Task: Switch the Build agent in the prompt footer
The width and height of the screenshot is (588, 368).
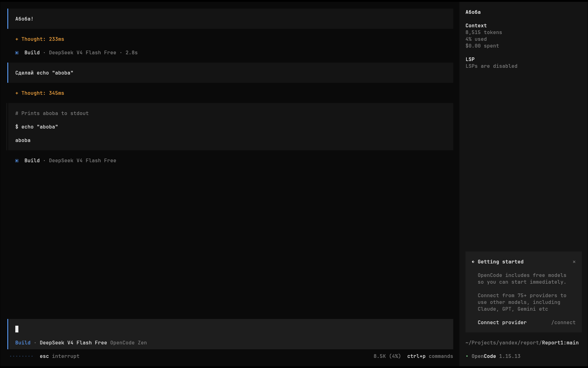Action: coord(23,343)
